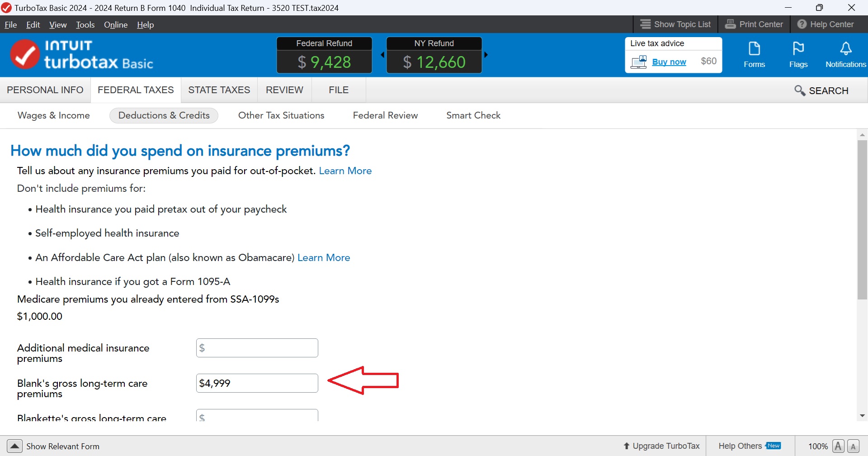The height and width of the screenshot is (456, 868).
Task: Click the scrollbar up arrow
Action: [x=862, y=135]
